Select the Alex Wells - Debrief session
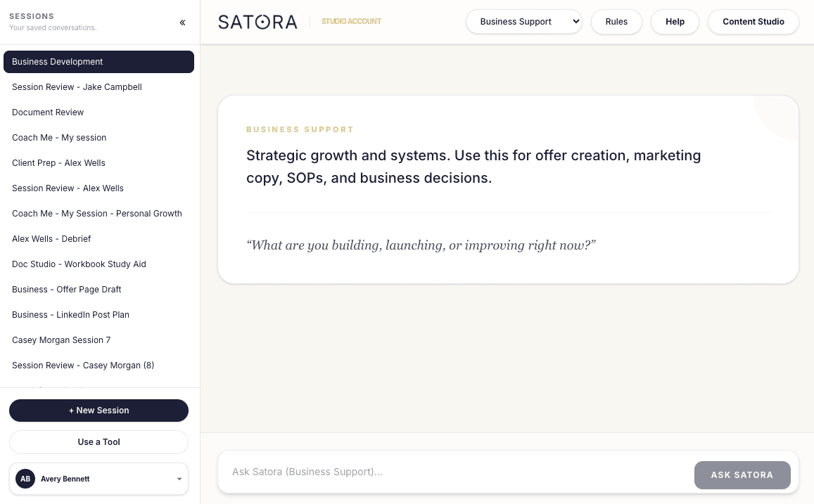Screen dimensions: 814x504 (x=98, y=239)
